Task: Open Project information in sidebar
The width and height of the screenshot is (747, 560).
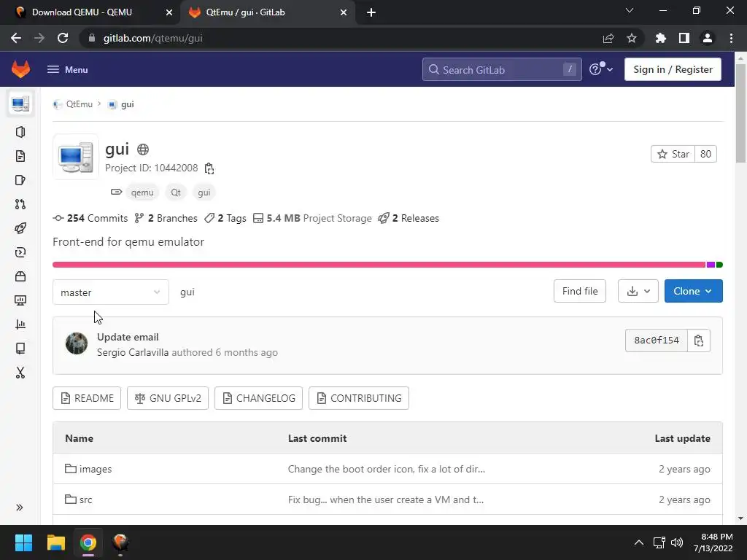Action: click(x=20, y=132)
